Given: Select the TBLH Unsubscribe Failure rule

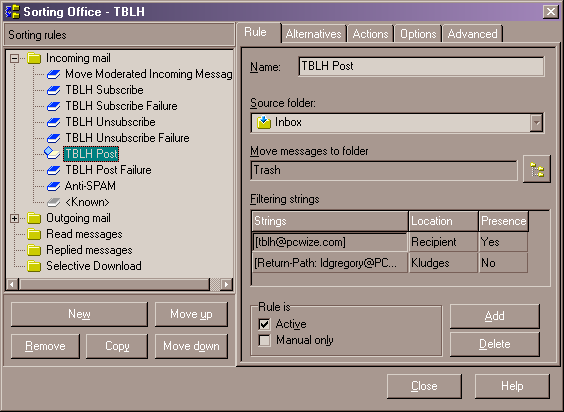Looking at the screenshot, I should (x=127, y=138).
